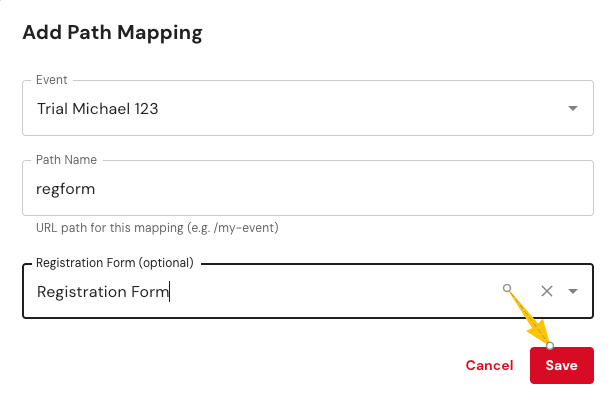The image size is (613, 405).
Task: Place cursor after Registration Form text
Action: (x=170, y=291)
